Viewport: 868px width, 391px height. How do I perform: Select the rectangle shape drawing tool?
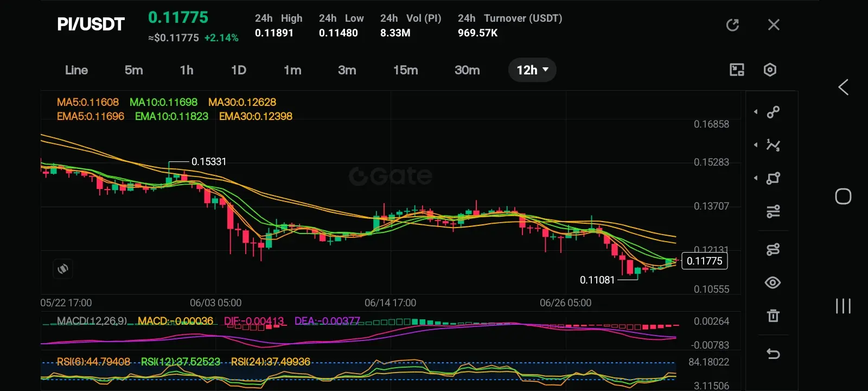tap(773, 178)
